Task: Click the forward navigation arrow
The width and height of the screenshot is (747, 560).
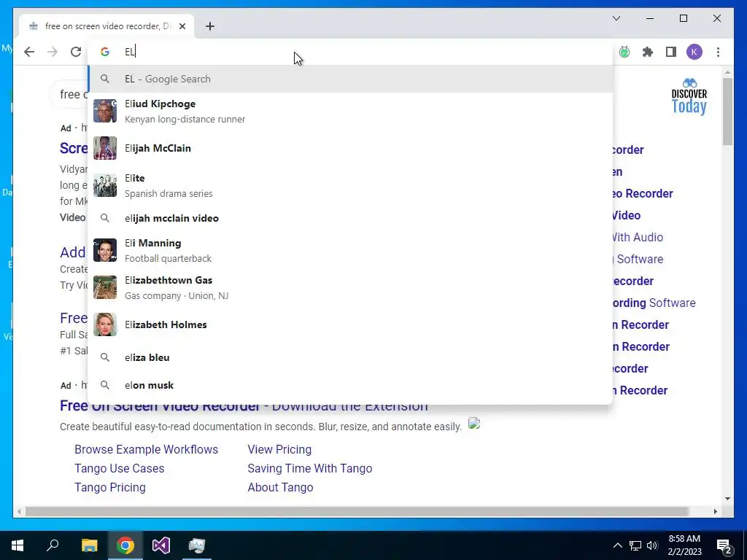Action: (53, 52)
